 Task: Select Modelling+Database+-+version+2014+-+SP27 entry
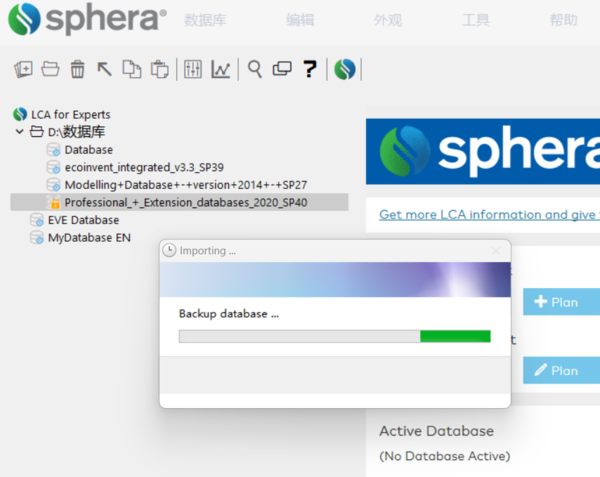[x=186, y=185]
